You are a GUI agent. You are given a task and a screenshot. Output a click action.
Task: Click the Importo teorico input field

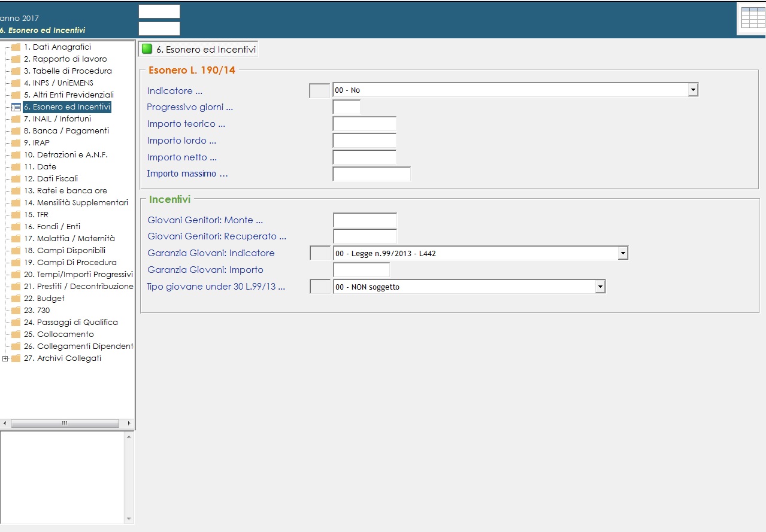click(x=364, y=124)
